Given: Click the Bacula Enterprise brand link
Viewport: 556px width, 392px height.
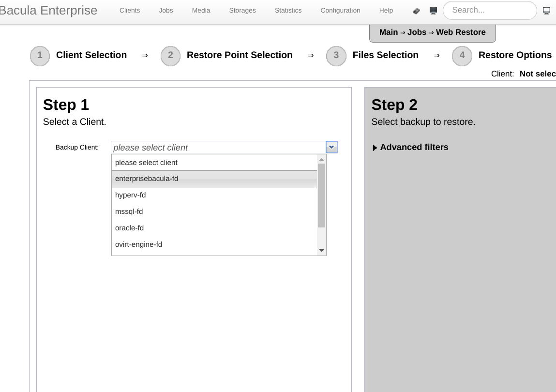Looking at the screenshot, I should coord(48,10).
